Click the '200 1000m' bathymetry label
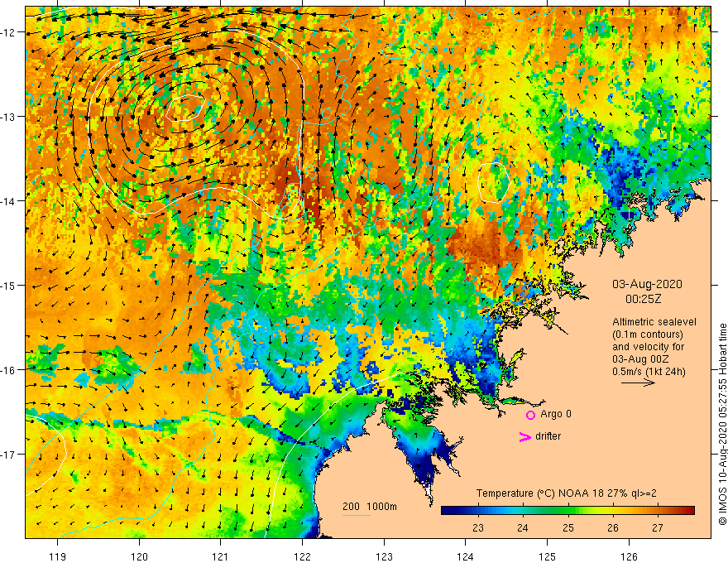 pyautogui.click(x=370, y=507)
